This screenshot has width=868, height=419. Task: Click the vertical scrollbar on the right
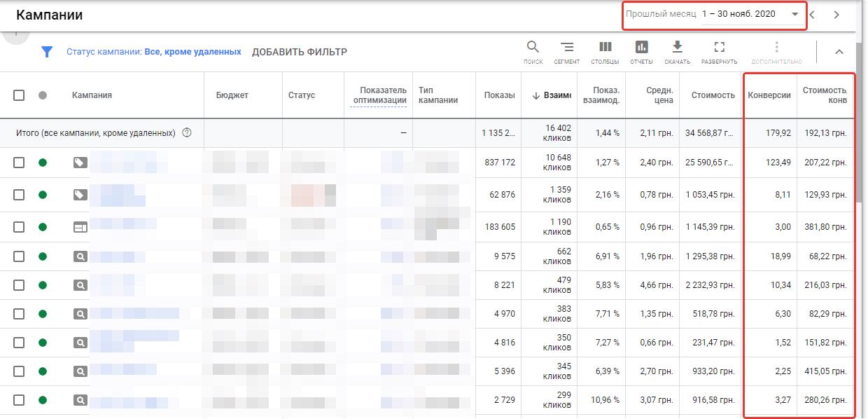(861, 140)
